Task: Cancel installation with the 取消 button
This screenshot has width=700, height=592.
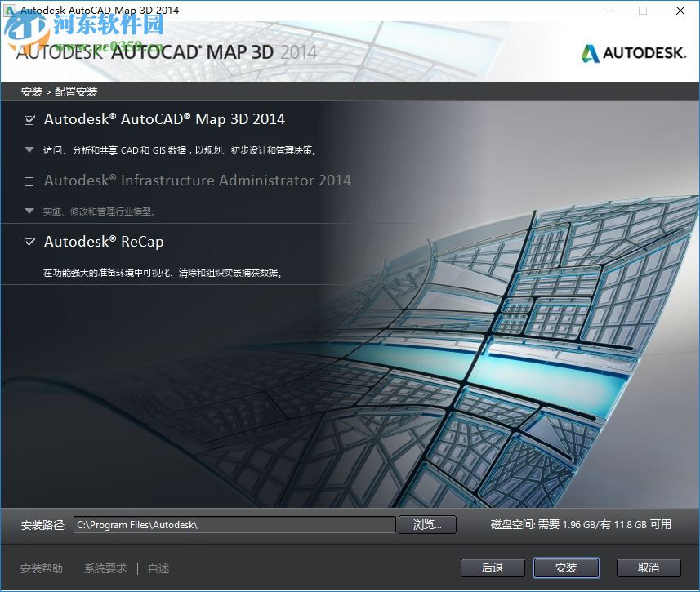Action: click(649, 568)
